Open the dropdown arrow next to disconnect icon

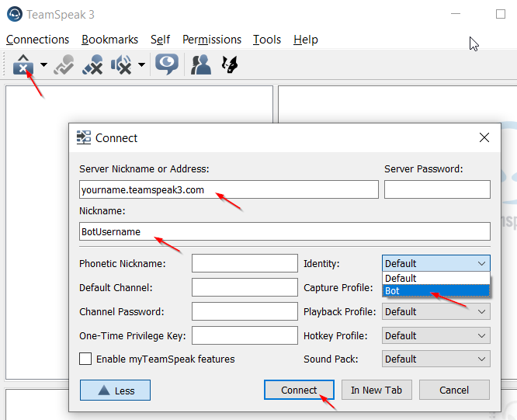pos(43,64)
